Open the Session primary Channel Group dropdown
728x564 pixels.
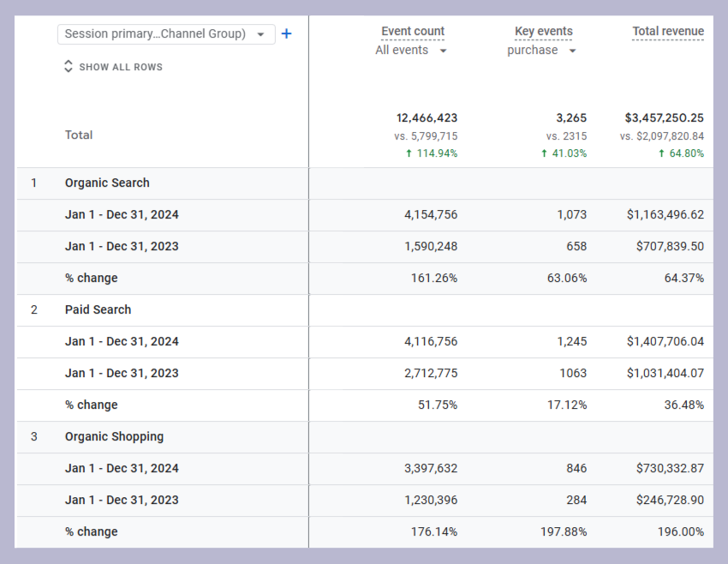(x=166, y=34)
